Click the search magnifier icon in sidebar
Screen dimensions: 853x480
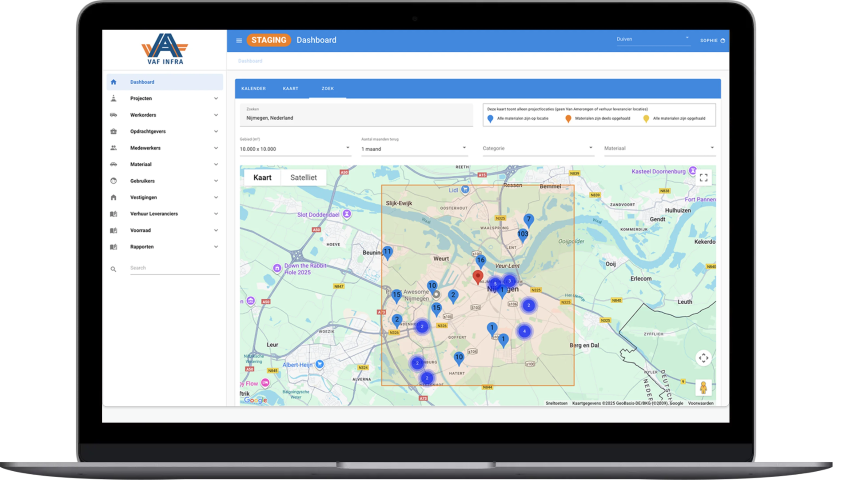(x=114, y=269)
